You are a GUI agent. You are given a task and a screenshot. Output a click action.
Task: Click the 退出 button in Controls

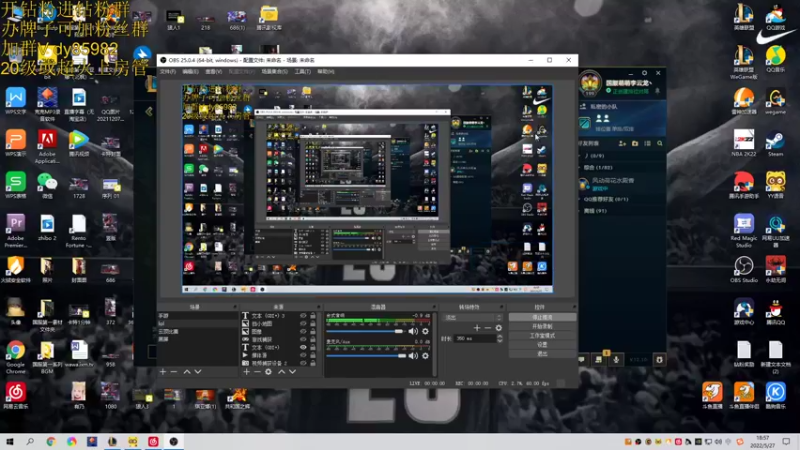[542, 354]
